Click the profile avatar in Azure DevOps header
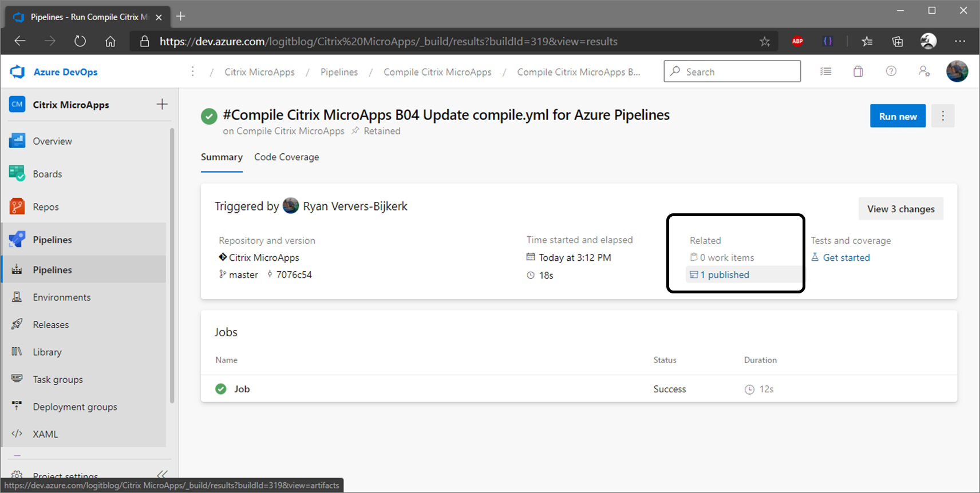 [x=957, y=71]
